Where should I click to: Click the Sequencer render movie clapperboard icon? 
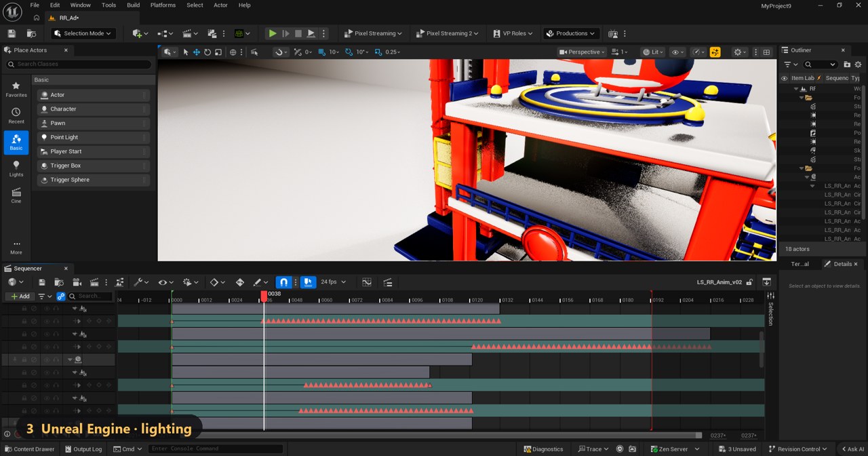pyautogui.click(x=94, y=282)
